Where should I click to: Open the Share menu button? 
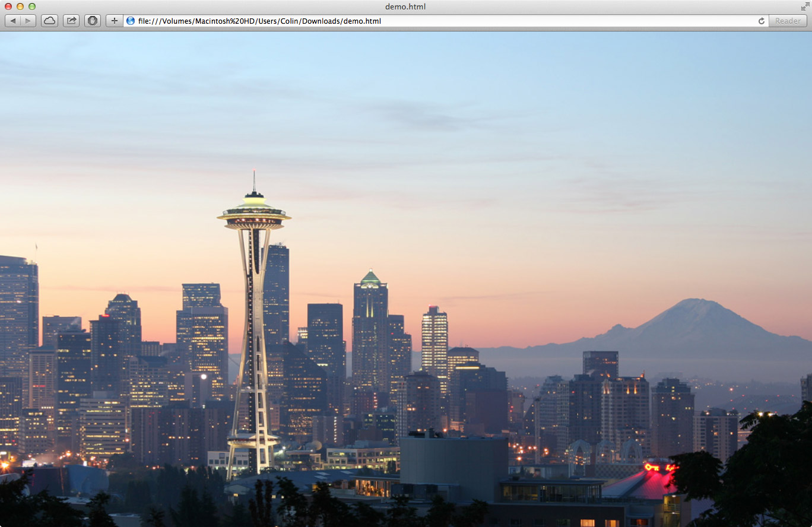71,21
